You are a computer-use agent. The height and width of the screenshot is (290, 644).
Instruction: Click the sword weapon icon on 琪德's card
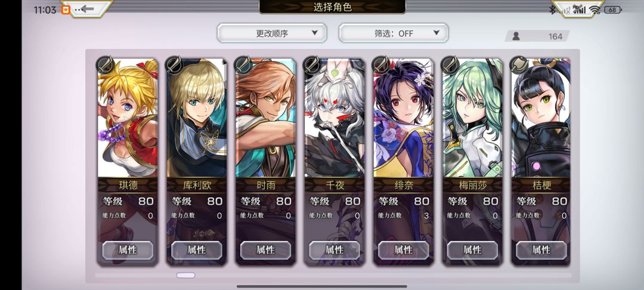[104, 65]
